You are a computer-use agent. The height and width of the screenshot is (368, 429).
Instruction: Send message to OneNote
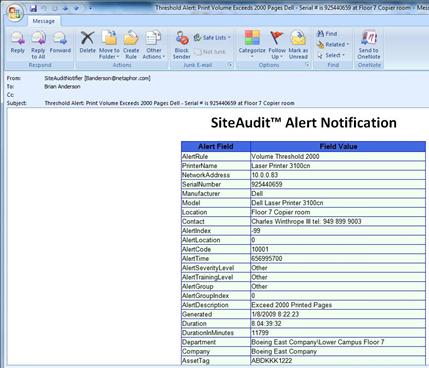369,45
